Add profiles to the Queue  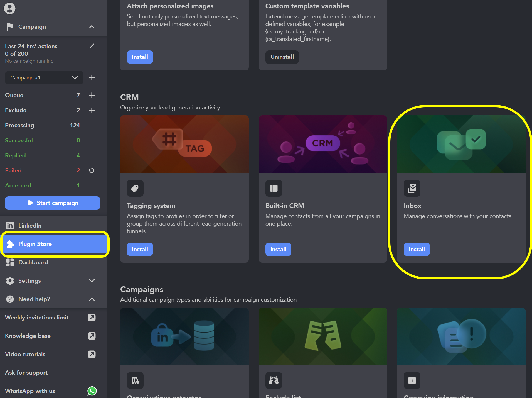pos(92,95)
